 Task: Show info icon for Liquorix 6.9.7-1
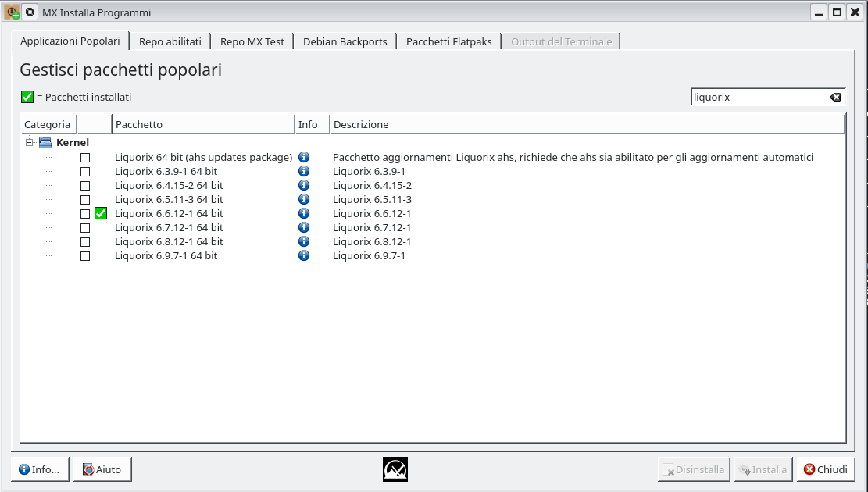point(304,255)
